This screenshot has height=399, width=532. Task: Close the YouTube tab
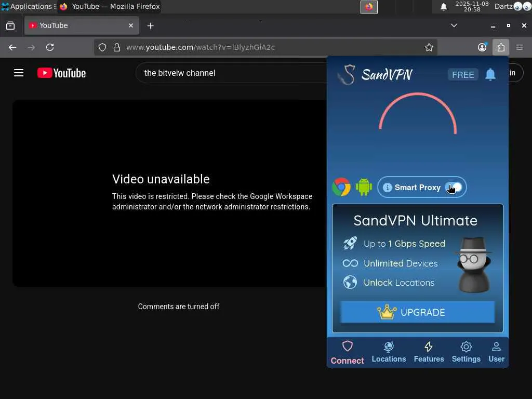pyautogui.click(x=131, y=25)
